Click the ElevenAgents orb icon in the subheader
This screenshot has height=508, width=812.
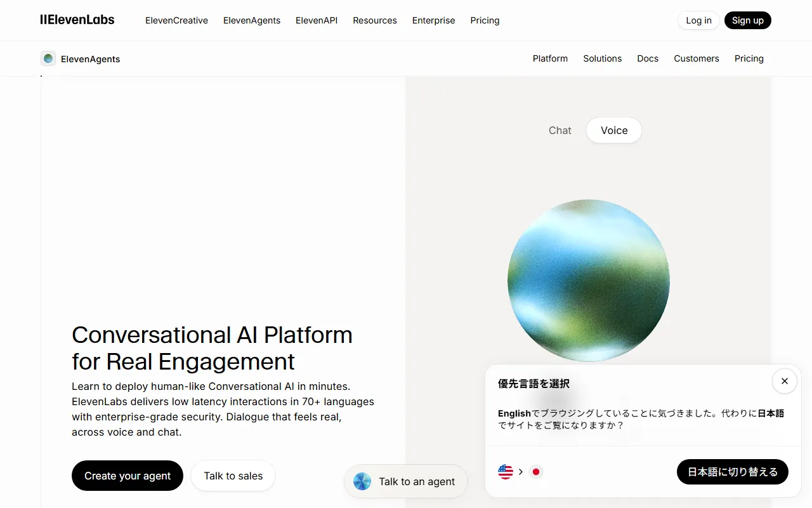pyautogui.click(x=48, y=58)
